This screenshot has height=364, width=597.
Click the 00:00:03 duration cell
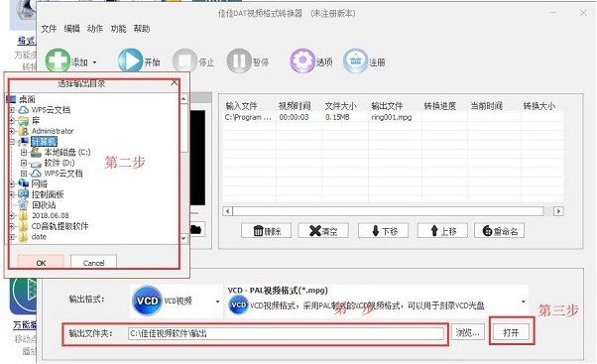click(x=294, y=117)
